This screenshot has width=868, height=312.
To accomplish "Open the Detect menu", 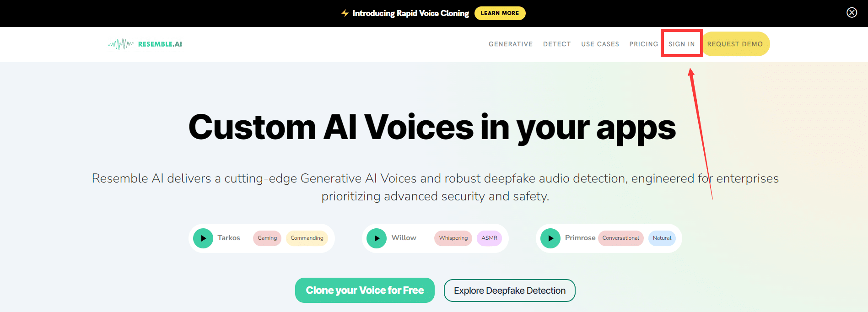I will (x=557, y=44).
